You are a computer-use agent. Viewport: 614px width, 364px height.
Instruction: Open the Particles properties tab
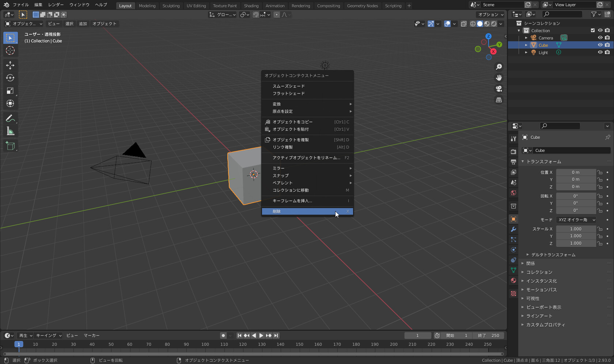point(513,240)
